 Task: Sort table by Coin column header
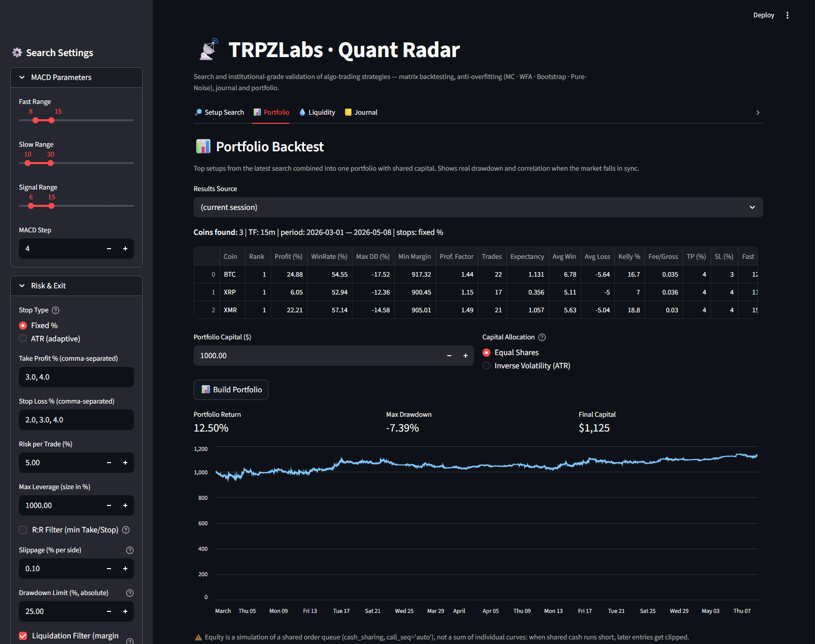232,257
